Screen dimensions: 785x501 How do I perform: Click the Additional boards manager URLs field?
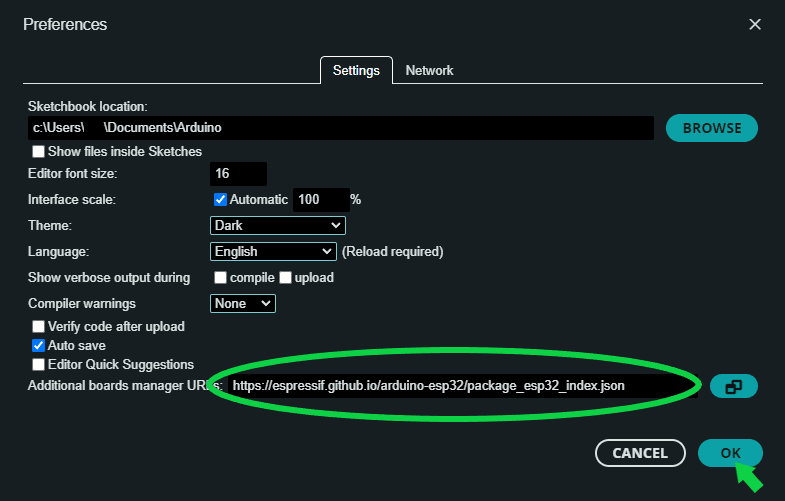463,386
